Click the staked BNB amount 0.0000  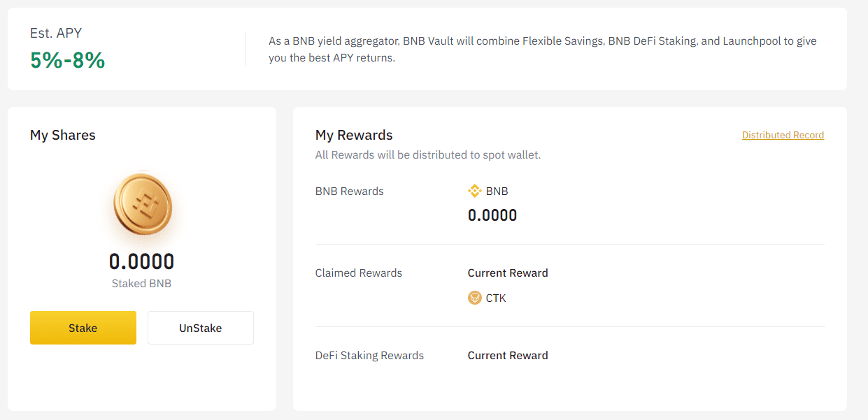tap(141, 262)
